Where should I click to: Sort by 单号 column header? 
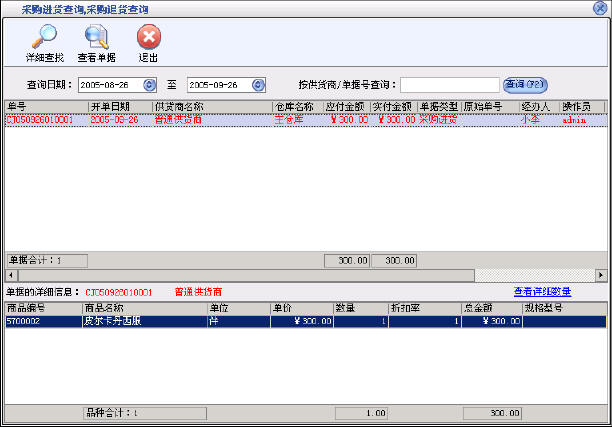pyautogui.click(x=46, y=106)
